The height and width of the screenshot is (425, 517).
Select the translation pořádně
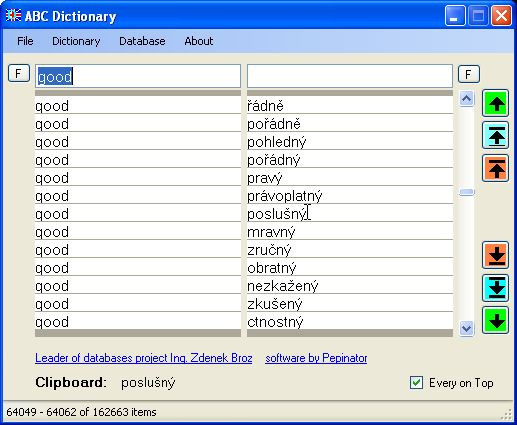click(350, 124)
